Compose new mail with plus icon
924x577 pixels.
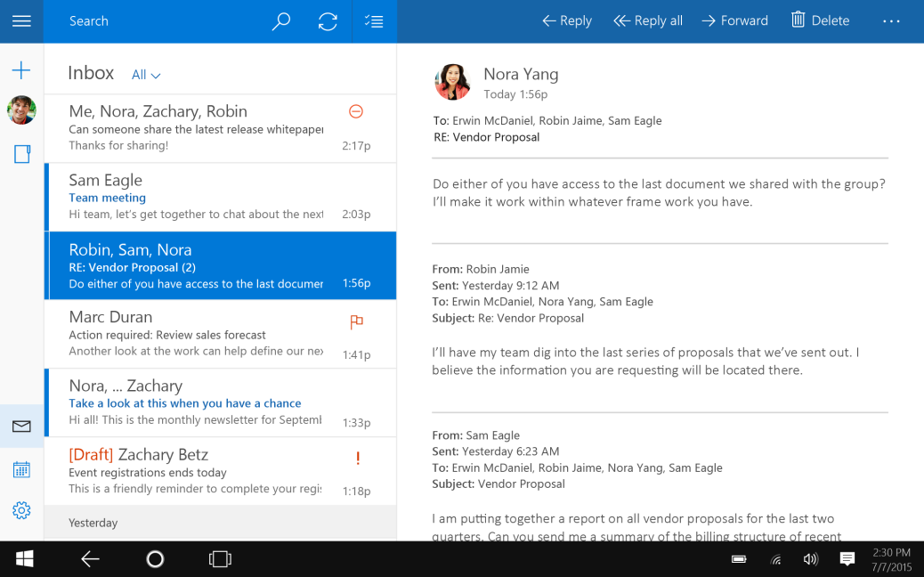click(21, 70)
